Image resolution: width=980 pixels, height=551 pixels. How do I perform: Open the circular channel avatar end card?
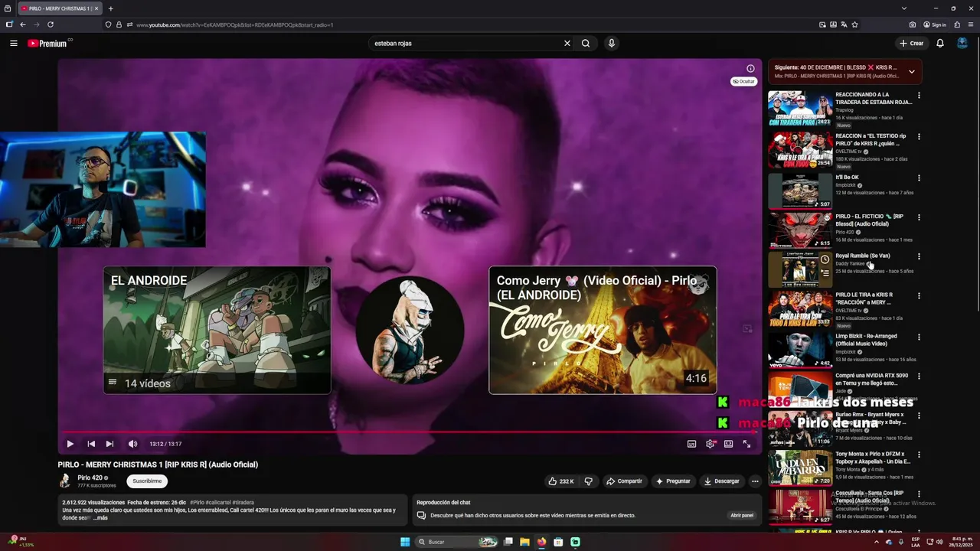[410, 330]
